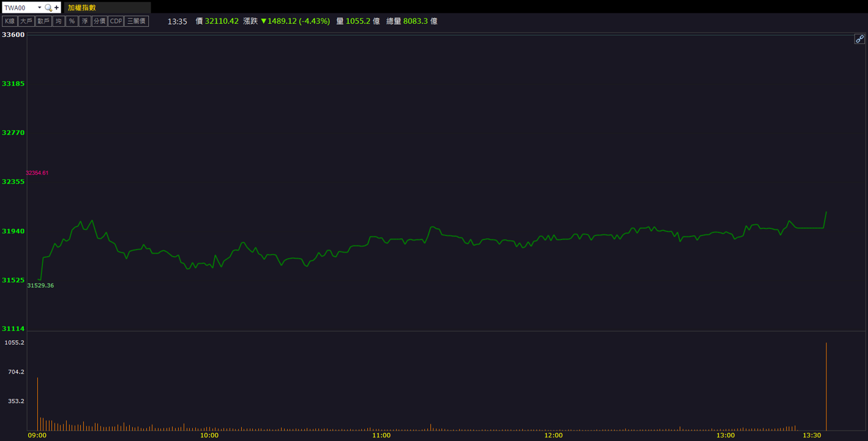The image size is (868, 441).
Task: Click the 13:00 time axis label
Action: tap(725, 435)
